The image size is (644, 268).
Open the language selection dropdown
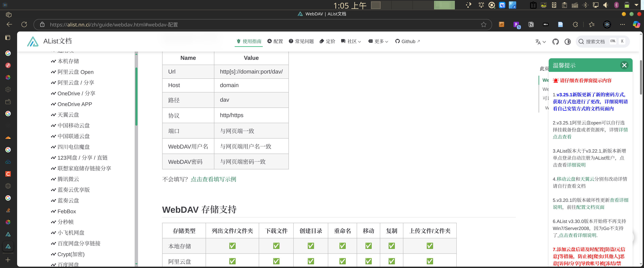point(540,42)
